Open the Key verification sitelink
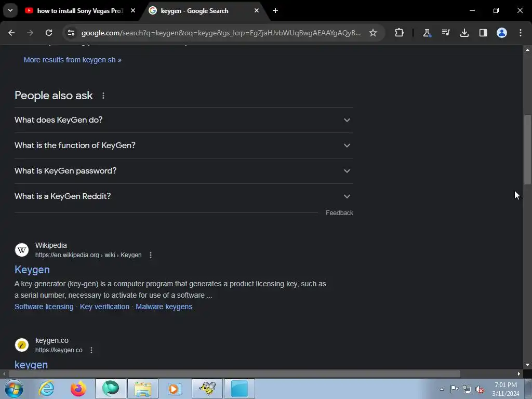The height and width of the screenshot is (399, 532). [104, 307]
